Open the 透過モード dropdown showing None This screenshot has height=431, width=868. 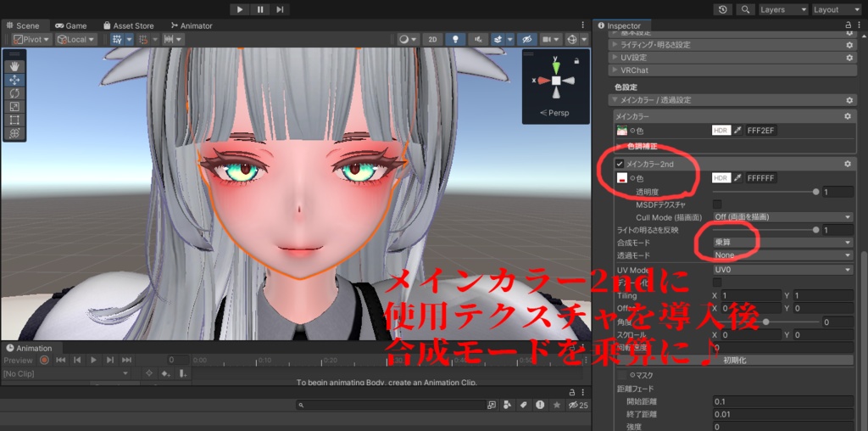(x=782, y=255)
